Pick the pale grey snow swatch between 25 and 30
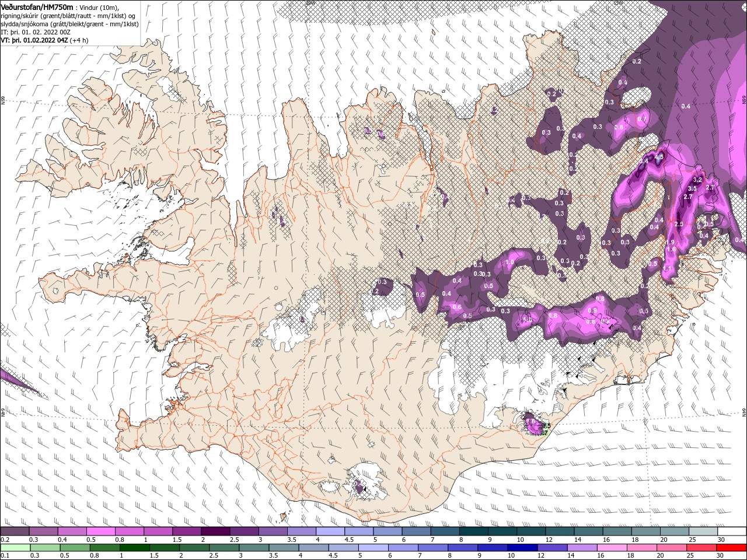747x560 pixels. click(x=704, y=531)
